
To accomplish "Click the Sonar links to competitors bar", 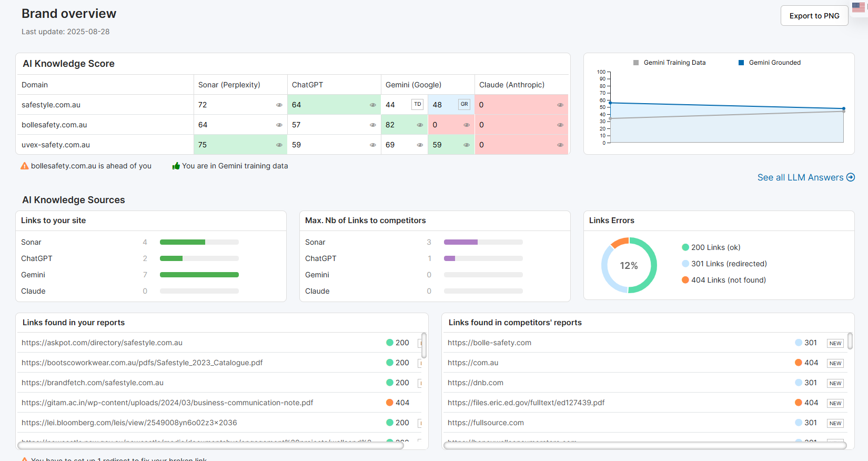I will (x=483, y=242).
